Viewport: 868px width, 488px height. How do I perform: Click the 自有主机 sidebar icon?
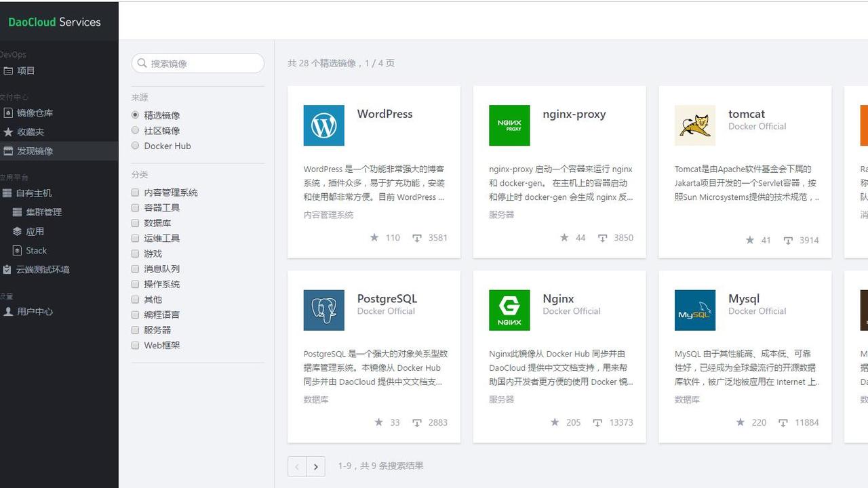pos(7,193)
